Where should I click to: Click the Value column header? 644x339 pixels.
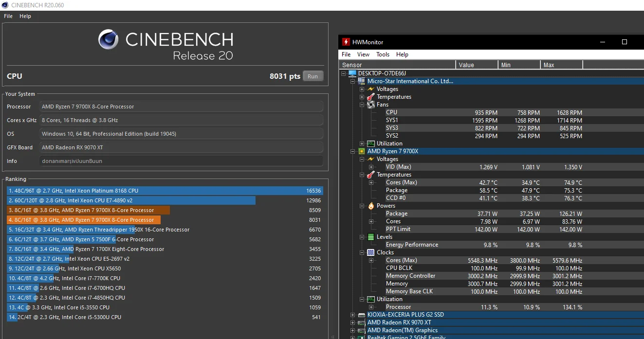(x=477, y=65)
